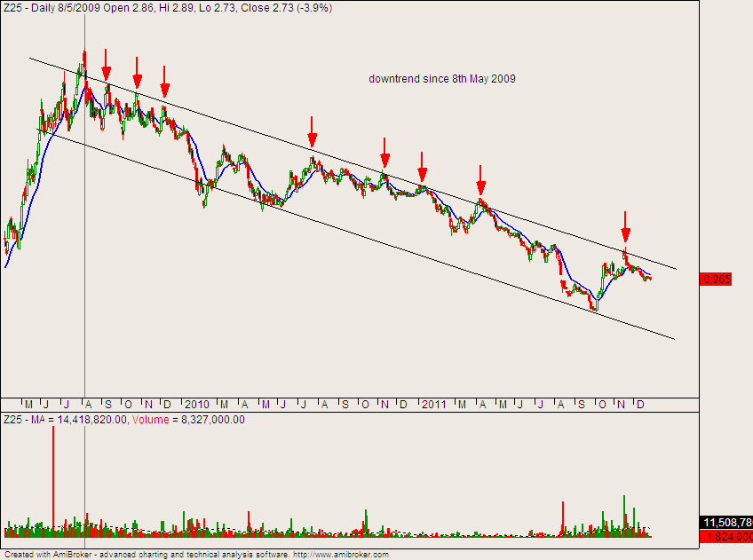Image resolution: width=753 pixels, height=560 pixels.
Task: Click the rightmost red arrow marker
Action: click(626, 227)
